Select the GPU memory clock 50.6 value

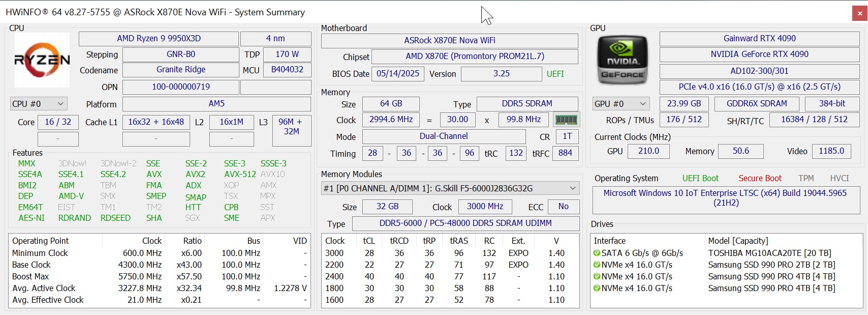[740, 151]
